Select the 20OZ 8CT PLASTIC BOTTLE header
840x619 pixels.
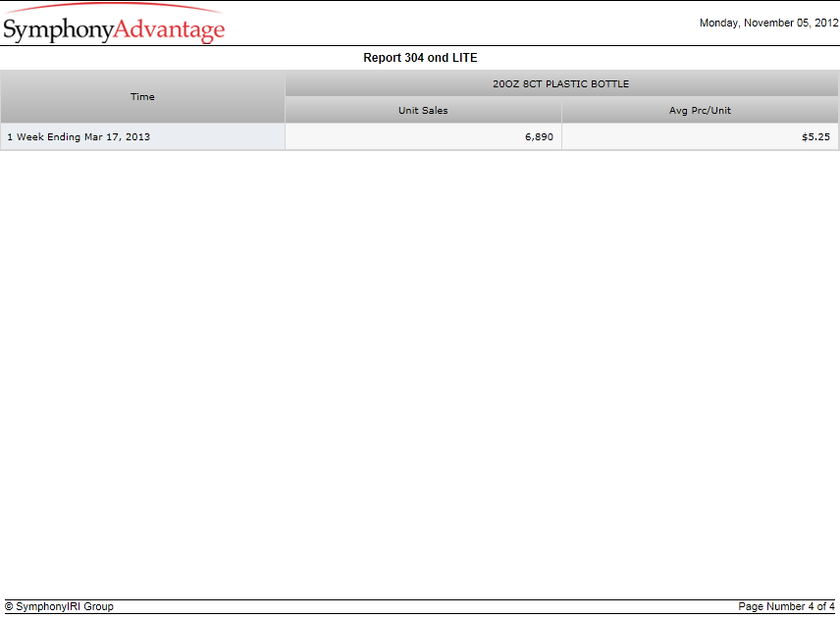click(561, 84)
